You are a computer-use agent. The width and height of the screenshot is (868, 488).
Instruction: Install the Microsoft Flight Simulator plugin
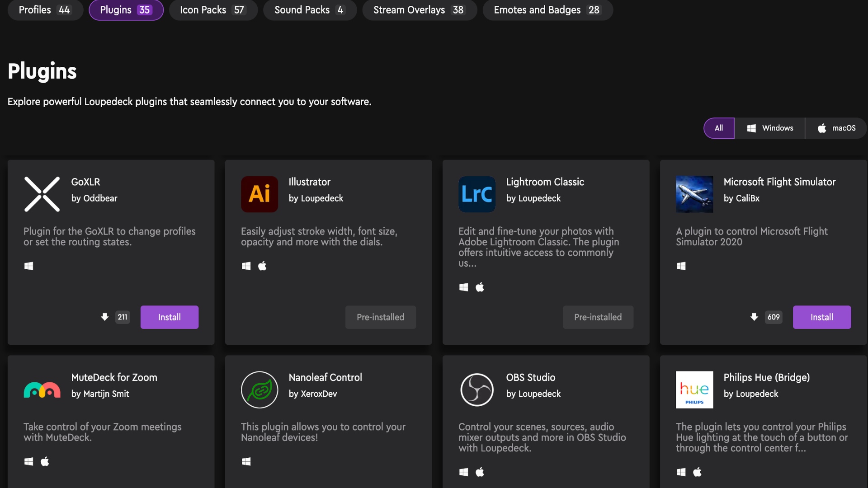821,317
